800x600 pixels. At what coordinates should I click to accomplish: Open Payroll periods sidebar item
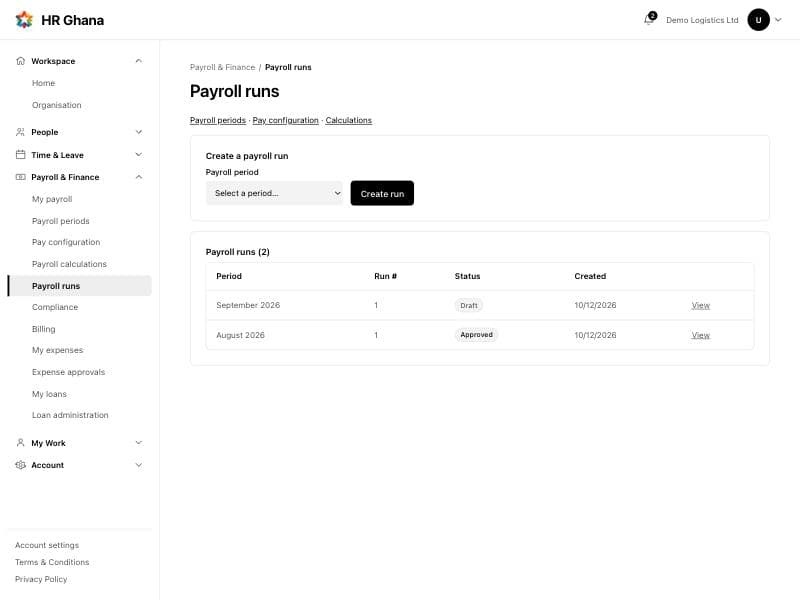pyautogui.click(x=61, y=221)
